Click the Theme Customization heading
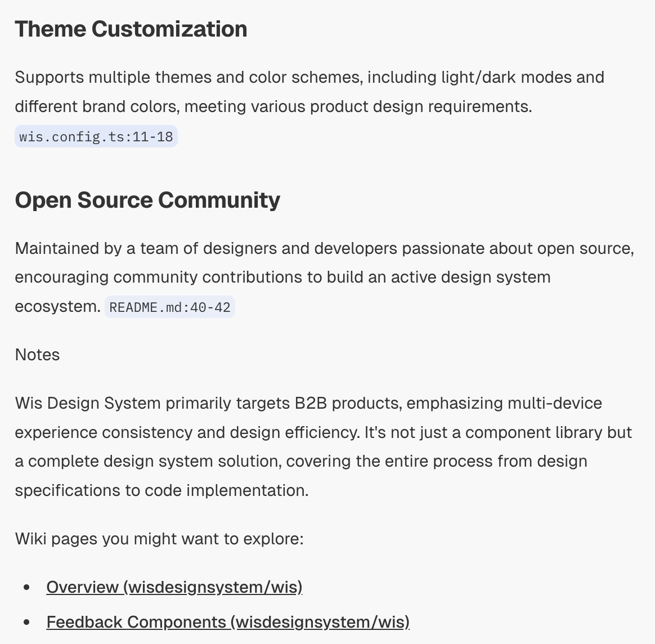The image size is (655, 644). tap(131, 29)
